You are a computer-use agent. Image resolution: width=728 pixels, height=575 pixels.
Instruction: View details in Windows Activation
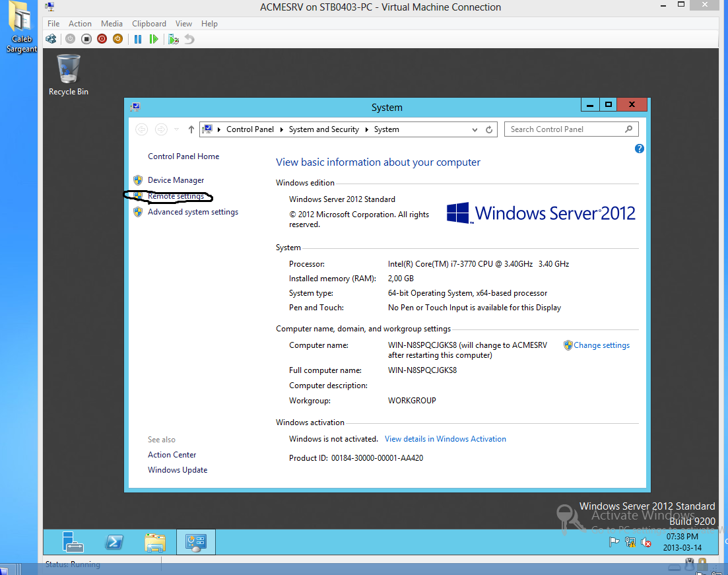[x=446, y=439]
